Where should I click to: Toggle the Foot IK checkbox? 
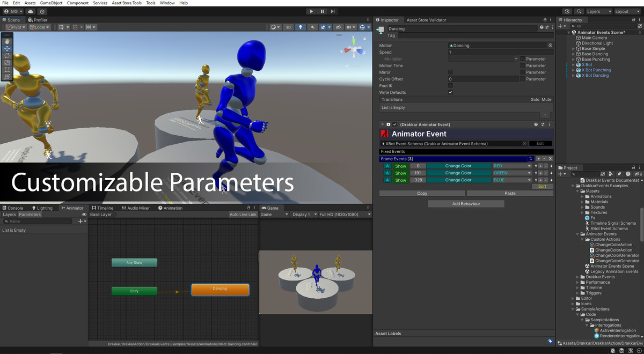[x=450, y=86]
